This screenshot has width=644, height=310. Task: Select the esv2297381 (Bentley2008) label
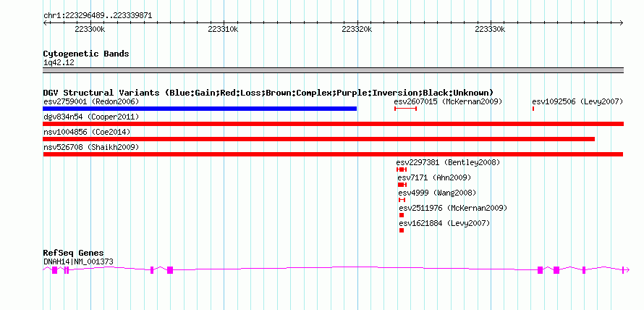(x=448, y=162)
